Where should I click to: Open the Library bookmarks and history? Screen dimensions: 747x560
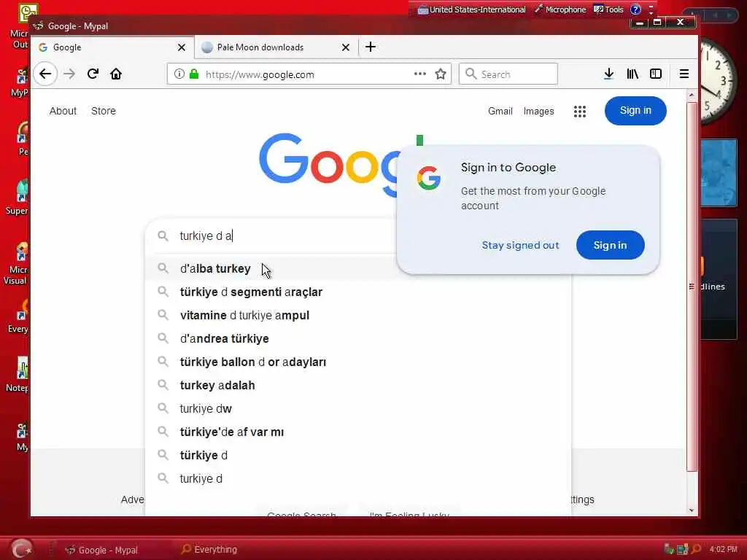[632, 74]
